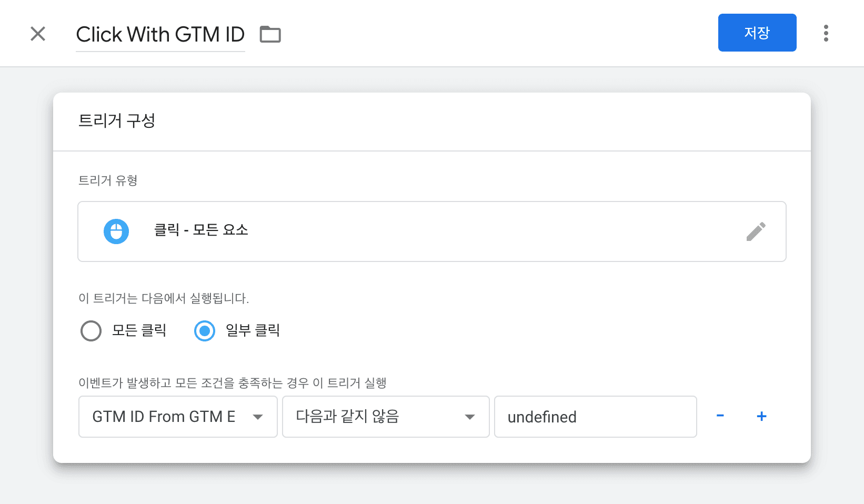Click the plus icon to add a condition
This screenshot has width=864, height=504.
click(761, 416)
